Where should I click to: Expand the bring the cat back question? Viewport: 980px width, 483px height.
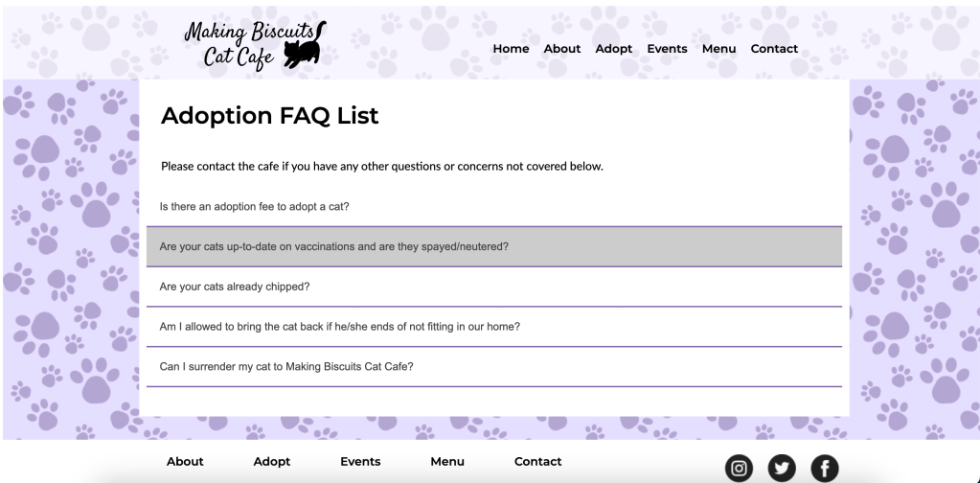[x=494, y=327]
